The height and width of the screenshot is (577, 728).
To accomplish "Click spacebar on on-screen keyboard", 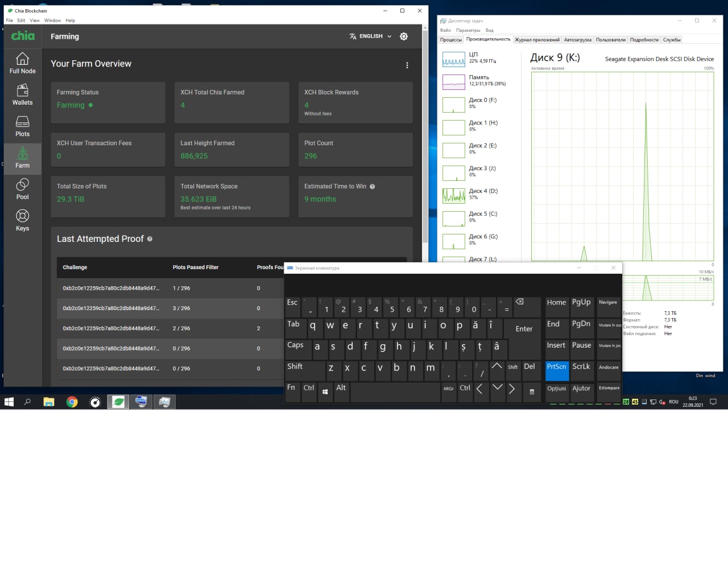I will tap(395, 392).
